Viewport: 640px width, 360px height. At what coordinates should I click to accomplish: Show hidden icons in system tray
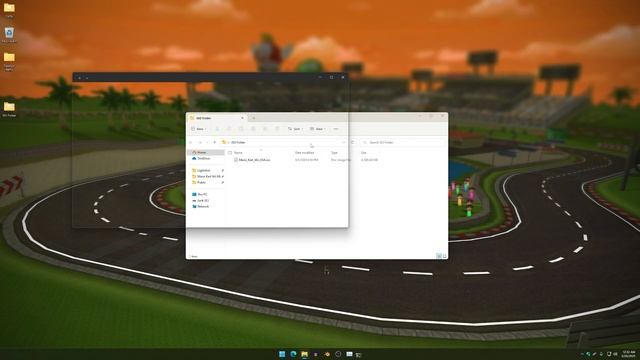582,354
